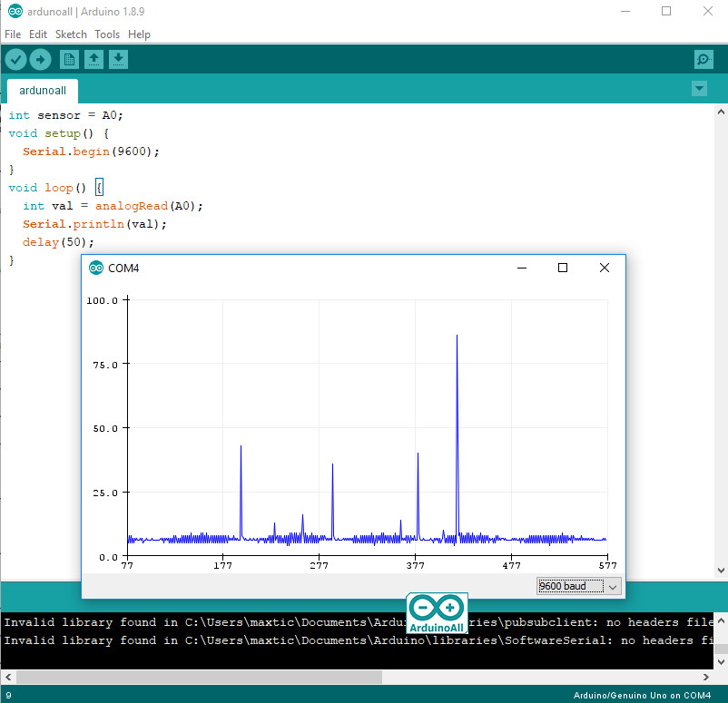Viewport: 728px width, 703px height.
Task: Open the Sketch menu
Action: click(71, 34)
